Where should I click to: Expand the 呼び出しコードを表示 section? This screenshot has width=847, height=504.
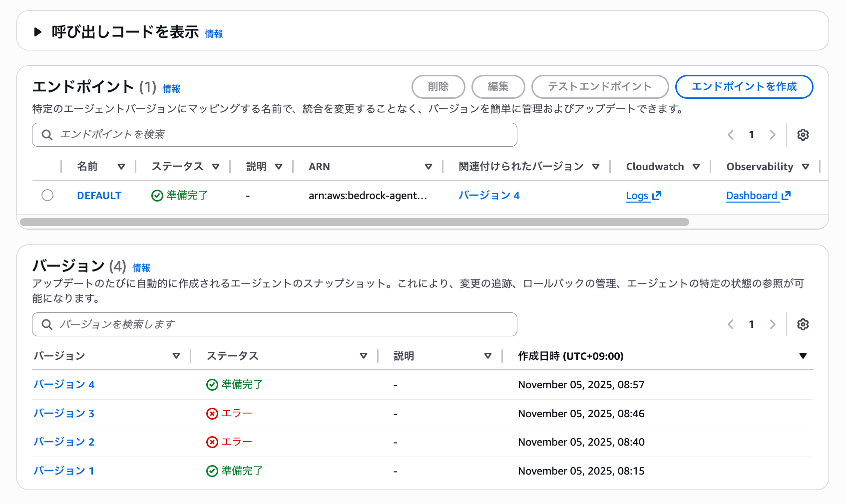(x=38, y=32)
